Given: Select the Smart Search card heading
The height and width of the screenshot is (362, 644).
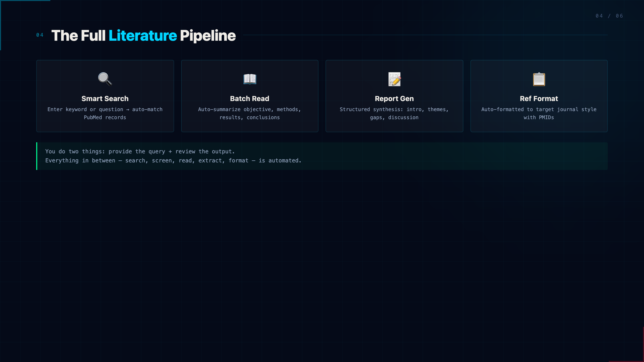Looking at the screenshot, I should pyautogui.click(x=105, y=99).
